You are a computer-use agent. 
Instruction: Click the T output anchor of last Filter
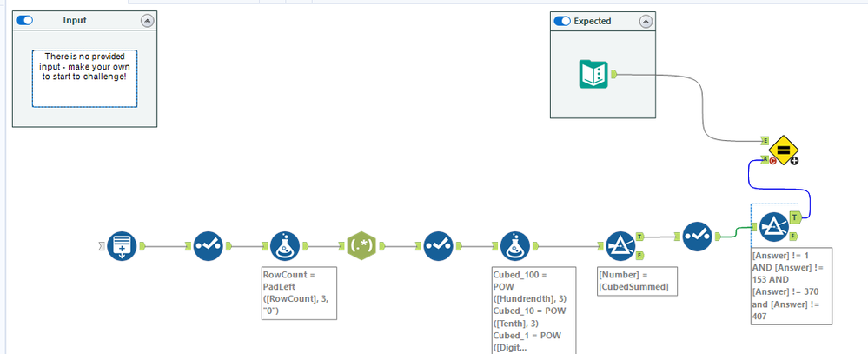pyautogui.click(x=796, y=217)
